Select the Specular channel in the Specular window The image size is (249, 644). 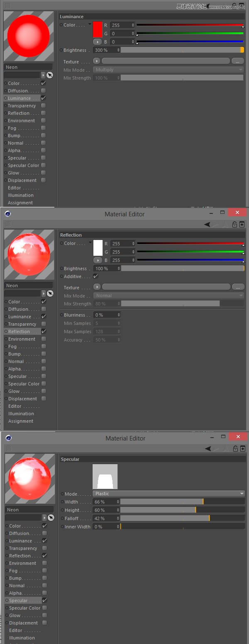pyautogui.click(x=18, y=600)
